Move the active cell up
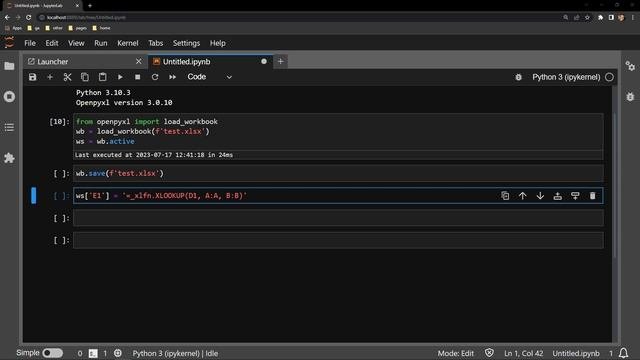Viewport: 640px width, 360px height. (x=522, y=196)
